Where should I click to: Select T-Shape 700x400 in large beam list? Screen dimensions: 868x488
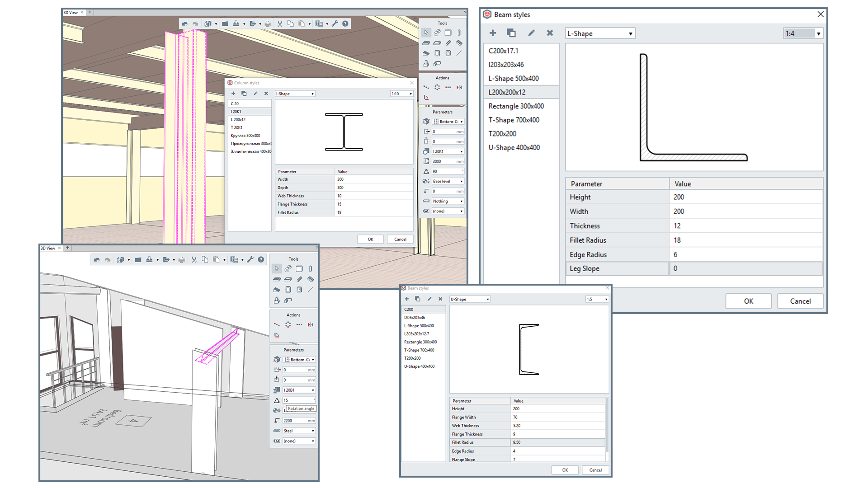[x=514, y=120]
